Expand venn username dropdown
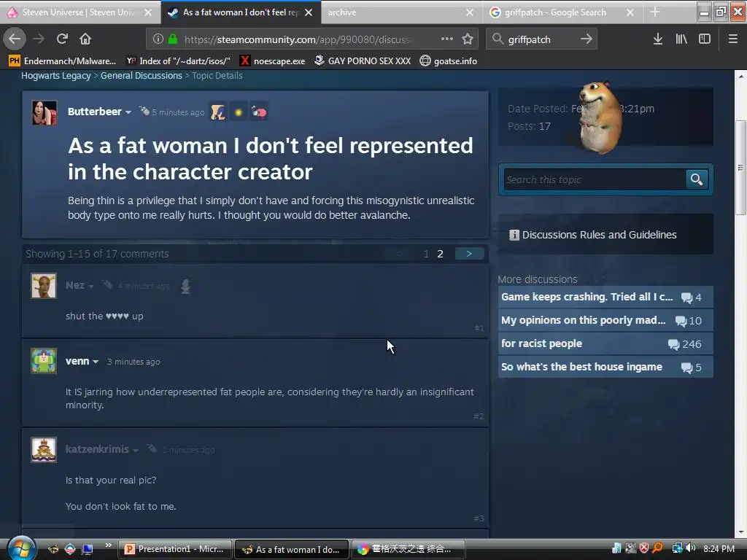This screenshot has width=747, height=560. click(x=96, y=362)
